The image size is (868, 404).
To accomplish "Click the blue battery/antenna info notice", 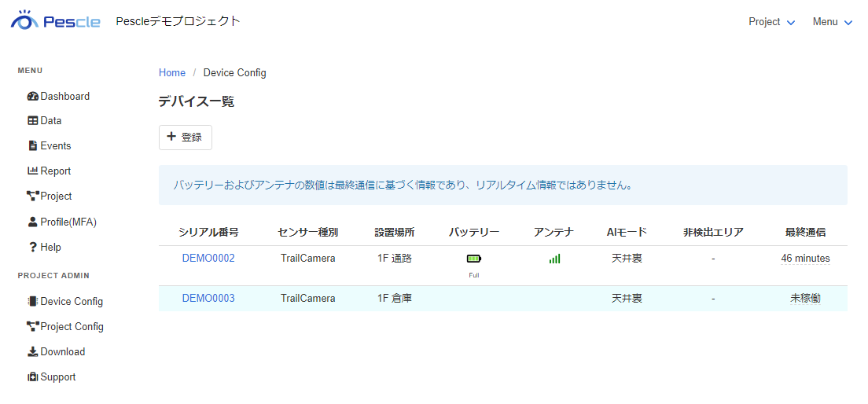I will (502, 185).
